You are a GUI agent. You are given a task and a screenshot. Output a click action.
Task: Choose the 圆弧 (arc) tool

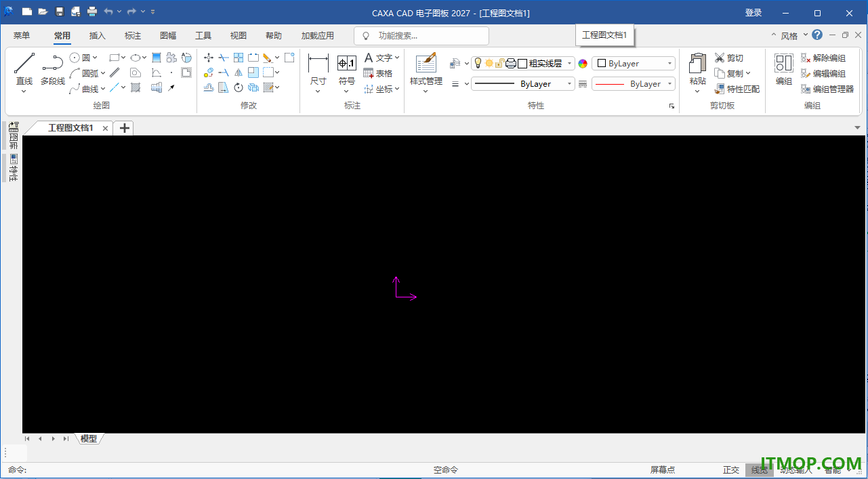pyautogui.click(x=85, y=73)
